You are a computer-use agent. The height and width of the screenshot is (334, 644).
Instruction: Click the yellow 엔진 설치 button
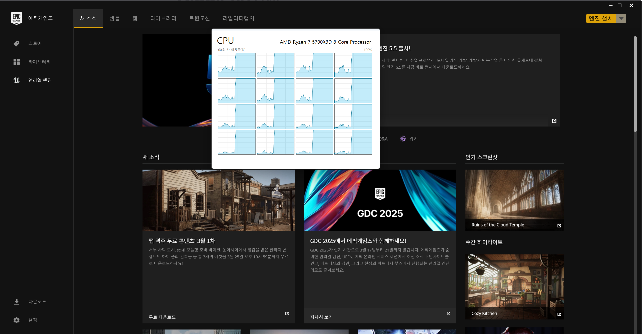coord(601,18)
